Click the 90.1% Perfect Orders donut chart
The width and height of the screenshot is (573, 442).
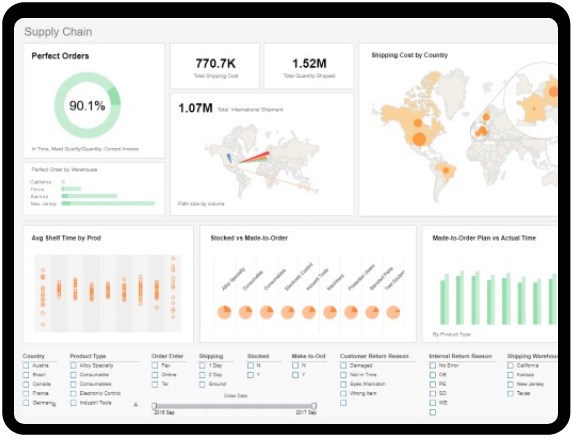pyautogui.click(x=87, y=105)
